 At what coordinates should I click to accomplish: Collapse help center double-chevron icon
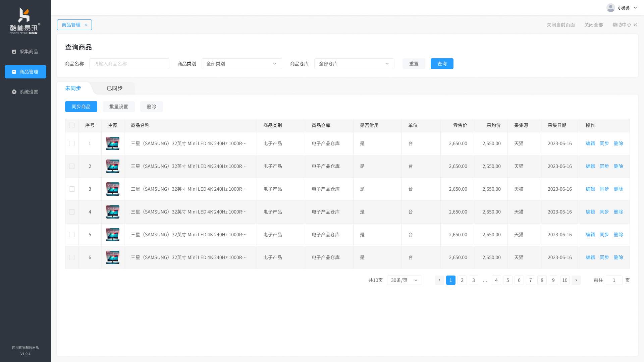pos(635,25)
